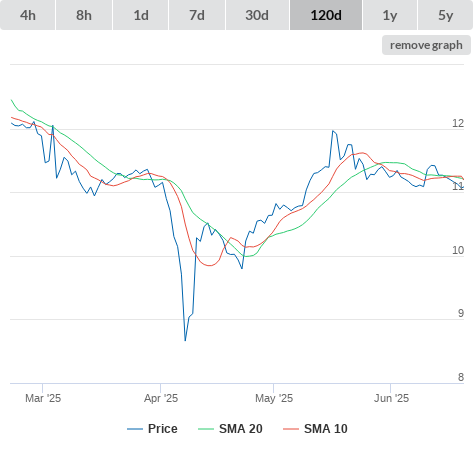474x455 pixels.
Task: Click the blue Price legend line swatch
Action: 135,429
